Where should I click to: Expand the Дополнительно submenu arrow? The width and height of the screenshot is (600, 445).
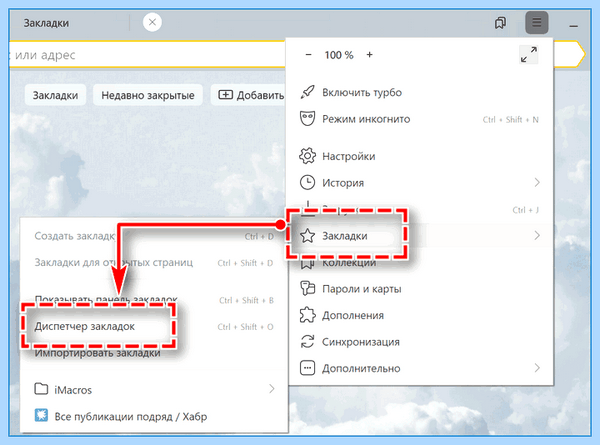coord(537,368)
